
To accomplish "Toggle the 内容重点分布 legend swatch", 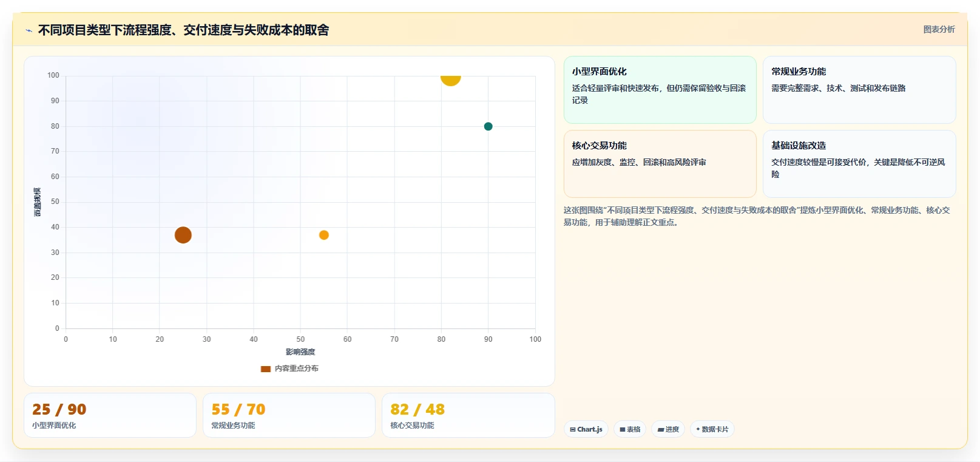I will (x=266, y=369).
